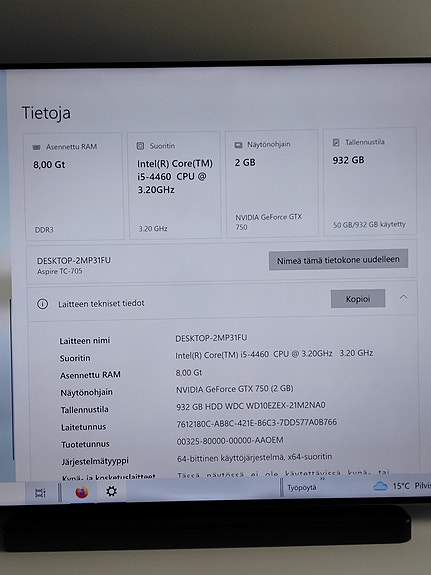Click the RAM chip icon on Asennettu RAM card

coord(36,147)
